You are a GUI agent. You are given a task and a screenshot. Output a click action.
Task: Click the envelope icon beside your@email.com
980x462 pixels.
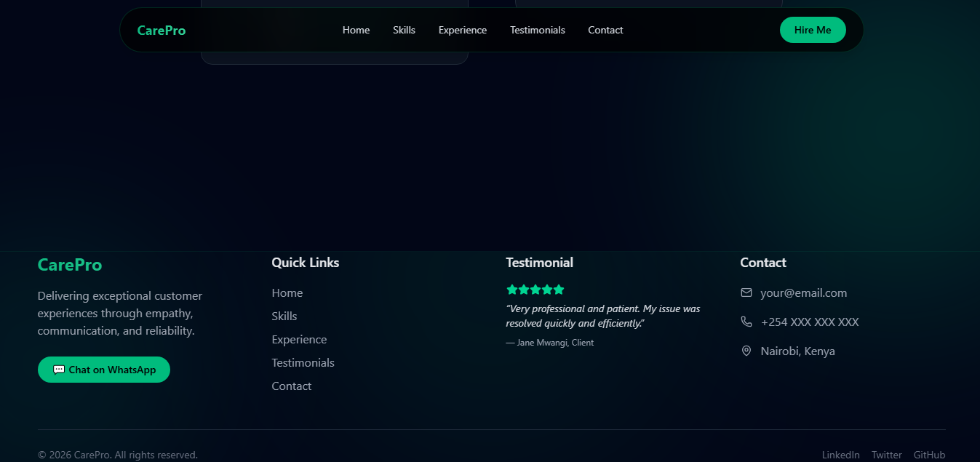[x=746, y=292]
